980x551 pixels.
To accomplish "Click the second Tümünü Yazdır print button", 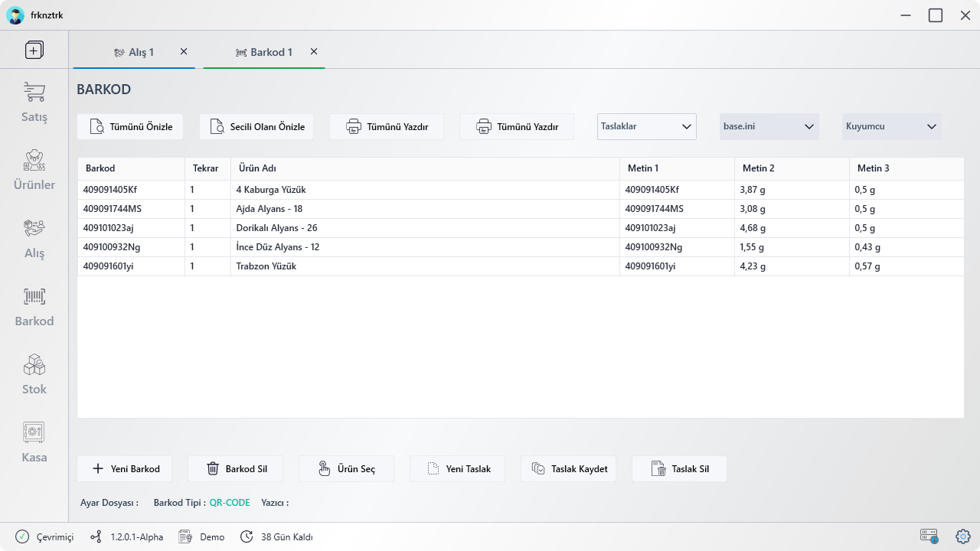I will point(517,126).
